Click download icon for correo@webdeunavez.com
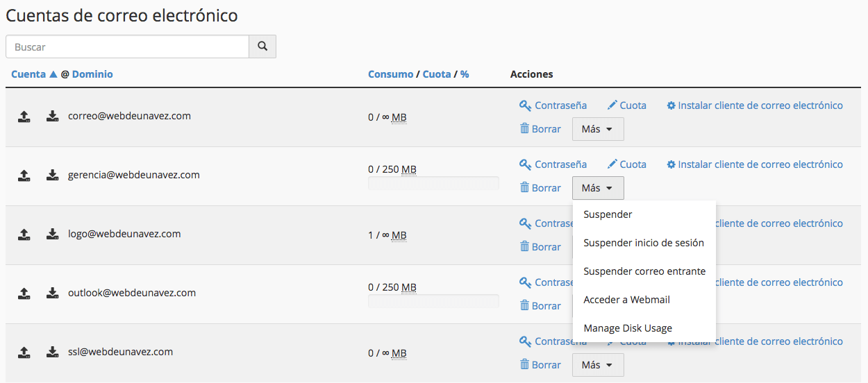The height and width of the screenshot is (383, 868). (53, 117)
